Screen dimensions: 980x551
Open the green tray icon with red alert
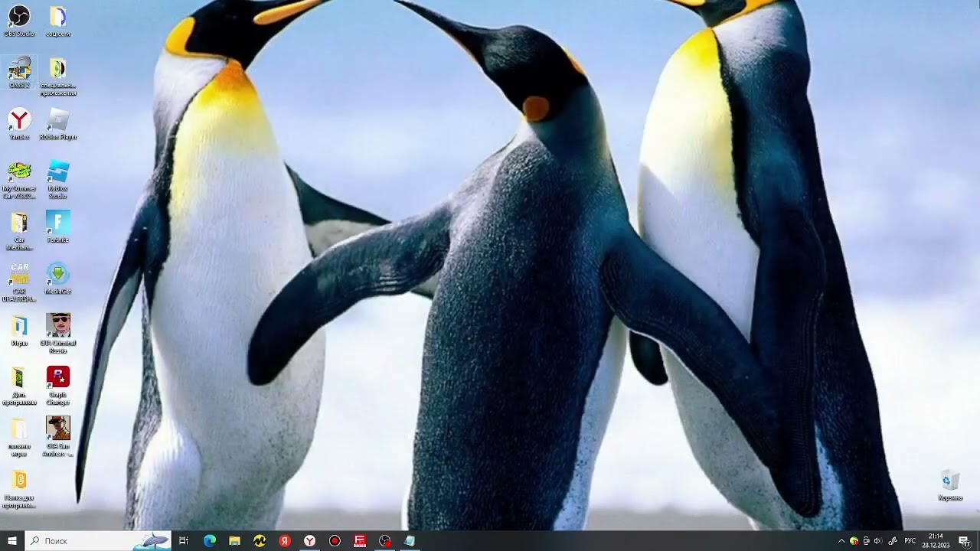click(x=854, y=541)
